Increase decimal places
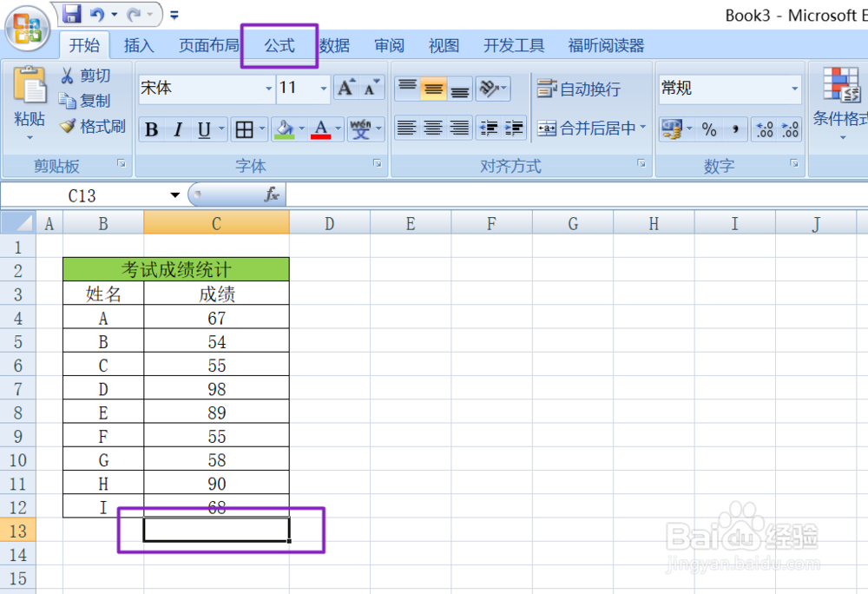 coord(765,129)
